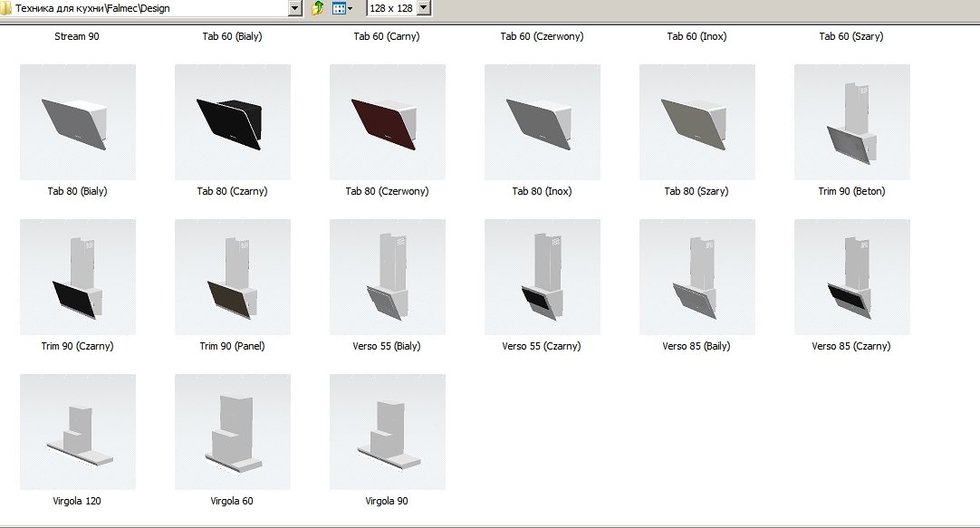This screenshot has width=980, height=528.
Task: Click the Verso 85 (Baily) caption text
Action: click(x=697, y=346)
